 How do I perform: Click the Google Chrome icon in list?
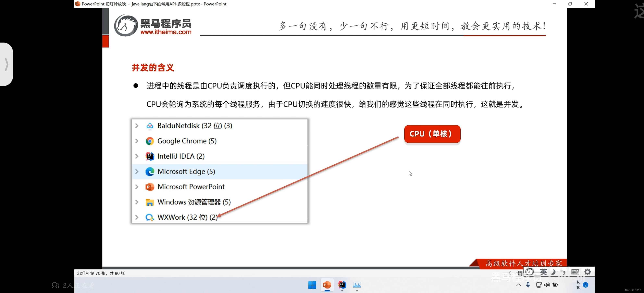(x=150, y=141)
